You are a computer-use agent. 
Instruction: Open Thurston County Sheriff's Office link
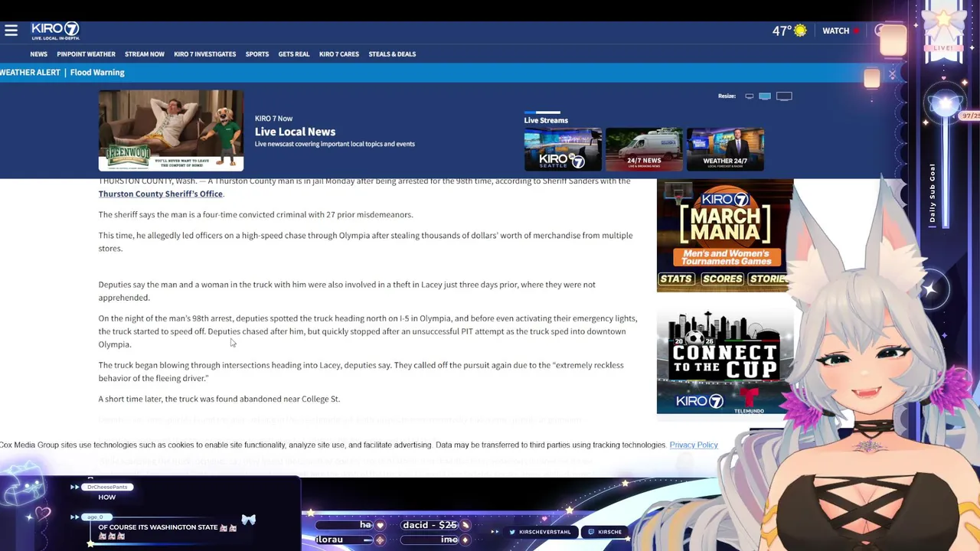pyautogui.click(x=161, y=194)
